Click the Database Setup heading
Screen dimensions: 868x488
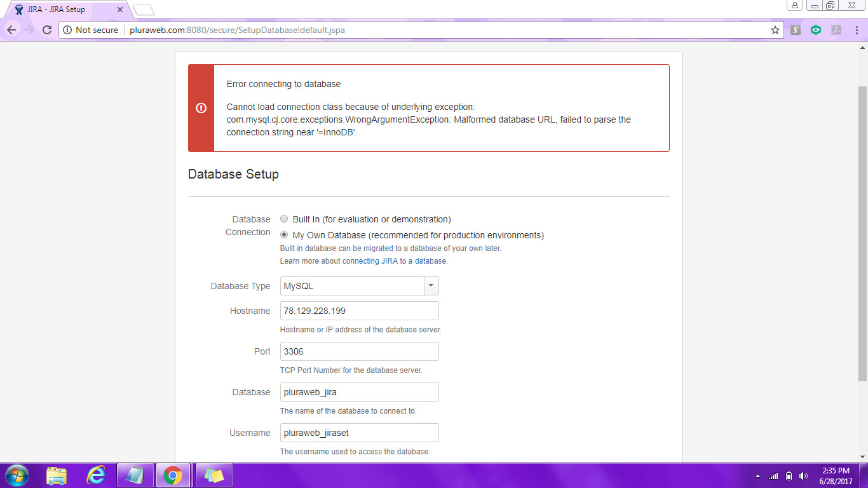(233, 174)
